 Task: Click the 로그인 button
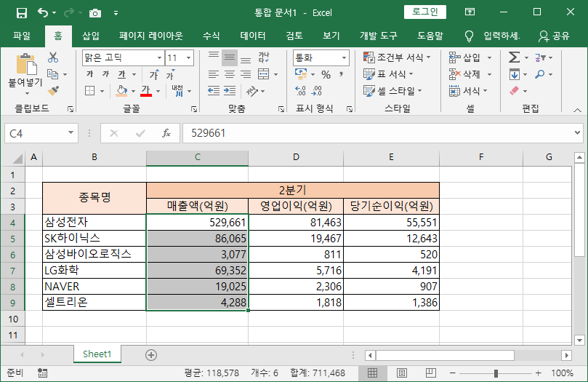point(425,12)
